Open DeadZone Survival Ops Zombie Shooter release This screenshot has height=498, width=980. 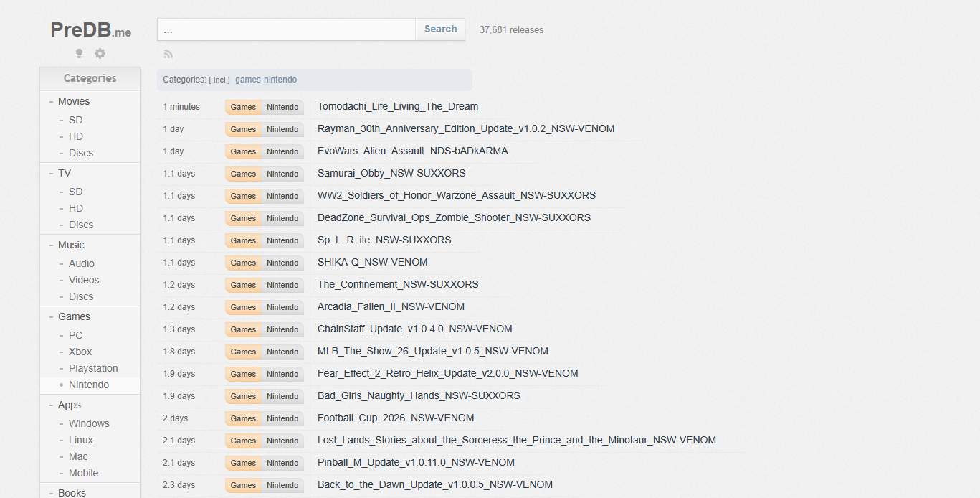click(454, 218)
